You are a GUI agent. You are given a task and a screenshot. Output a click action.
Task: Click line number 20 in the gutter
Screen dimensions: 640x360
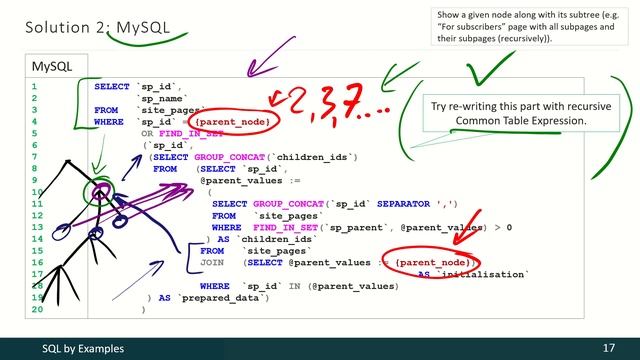(37, 309)
